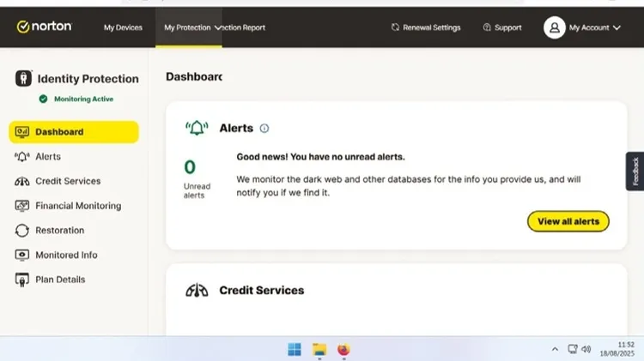Open the Windows Start button

[294, 350]
